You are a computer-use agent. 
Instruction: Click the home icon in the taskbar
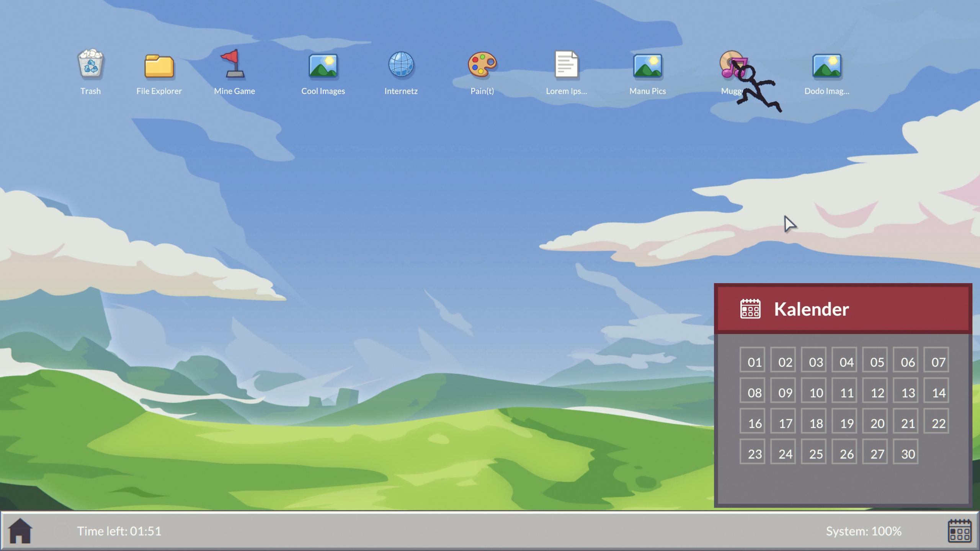coord(20,531)
